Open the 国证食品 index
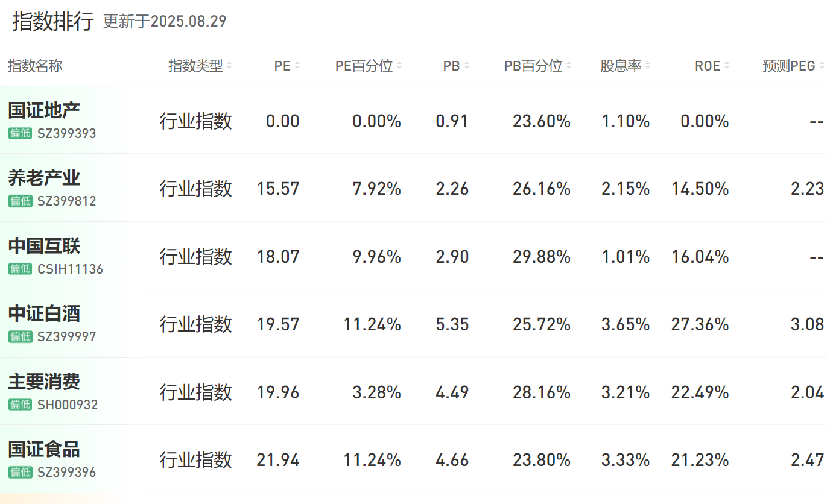Screen dimensions: 833x504 (x=44, y=449)
